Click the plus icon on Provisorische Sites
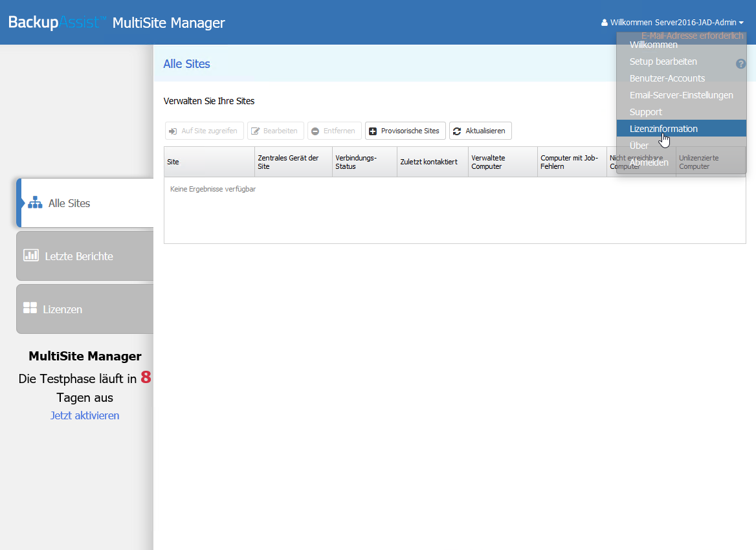The width and height of the screenshot is (756, 550). click(x=373, y=131)
